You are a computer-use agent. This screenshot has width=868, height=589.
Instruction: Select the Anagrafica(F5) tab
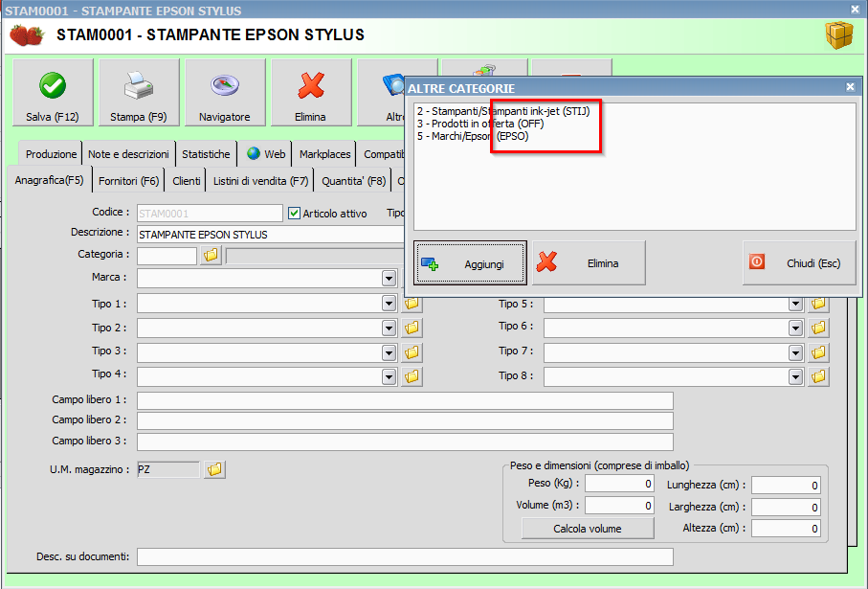click(49, 180)
